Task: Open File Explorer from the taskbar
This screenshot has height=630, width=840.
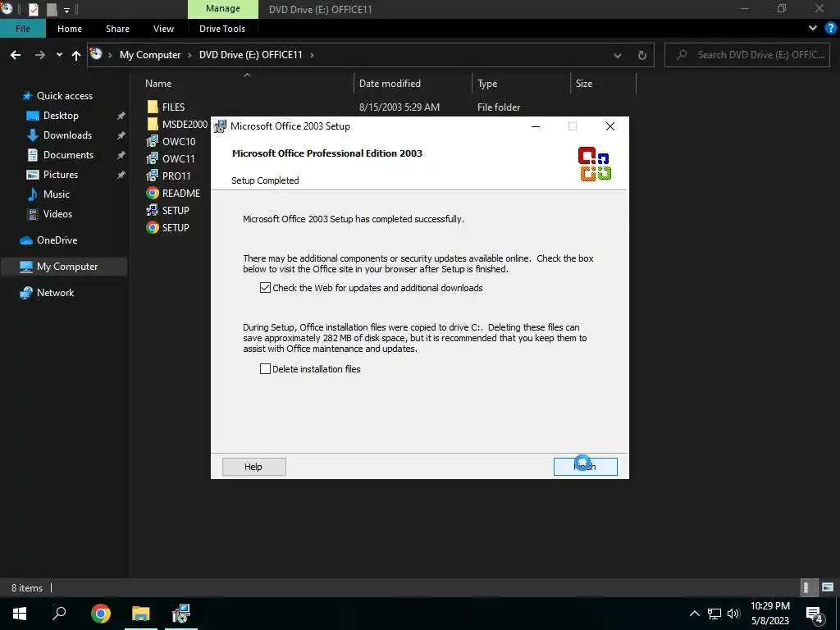Action: tap(141, 613)
